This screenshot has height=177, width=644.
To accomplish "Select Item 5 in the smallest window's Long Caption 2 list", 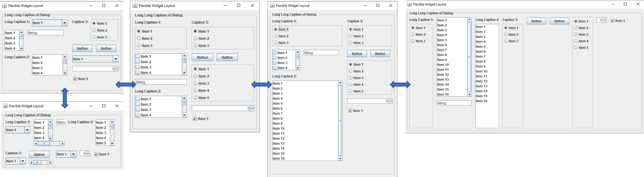I will point(103,143).
